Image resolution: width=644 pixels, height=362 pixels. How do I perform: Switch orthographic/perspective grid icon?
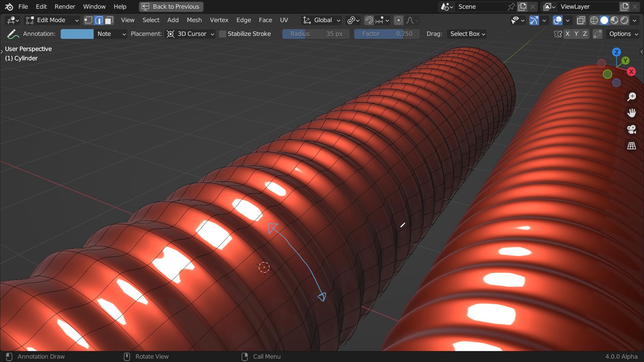click(632, 146)
